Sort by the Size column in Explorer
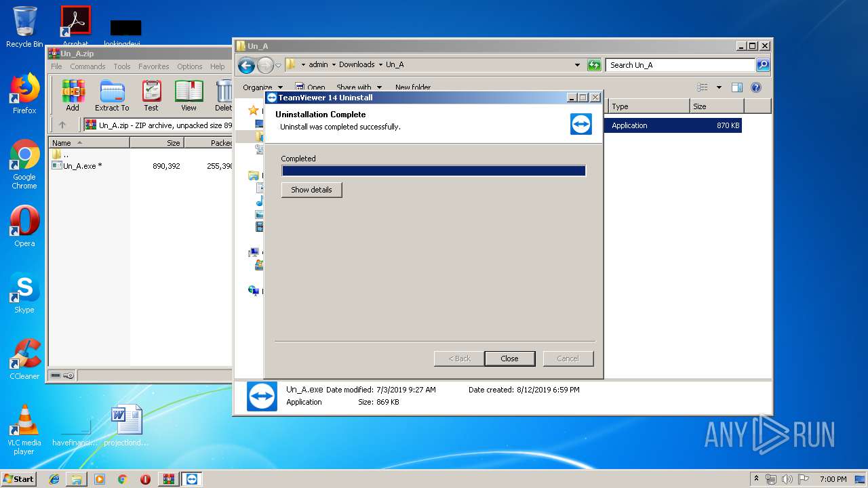This screenshot has height=488, width=868. click(x=717, y=106)
